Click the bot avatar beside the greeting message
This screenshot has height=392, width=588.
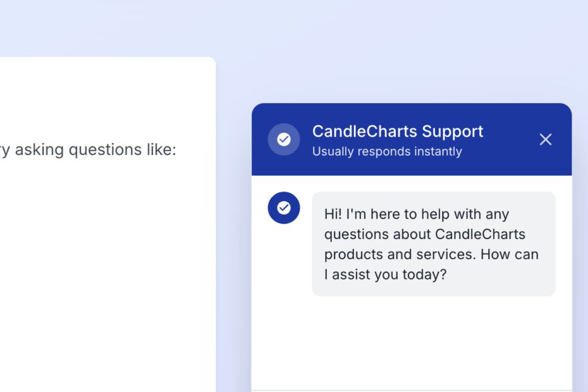[x=284, y=208]
